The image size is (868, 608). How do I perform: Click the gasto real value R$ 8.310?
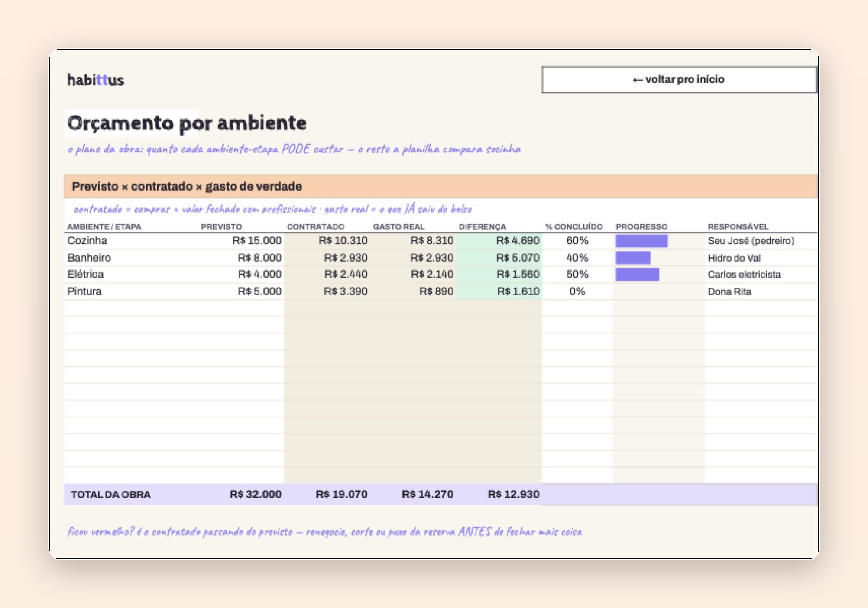432,241
